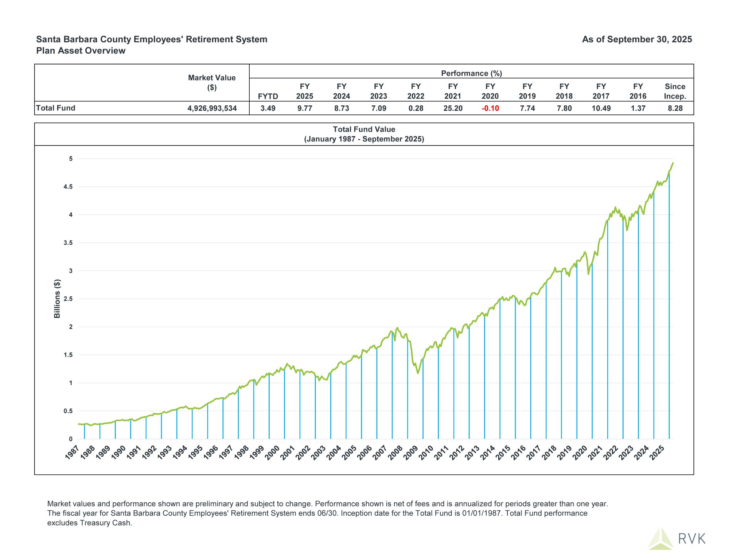Click the 2020 x-axis year label
729x560 pixels.
point(580,453)
